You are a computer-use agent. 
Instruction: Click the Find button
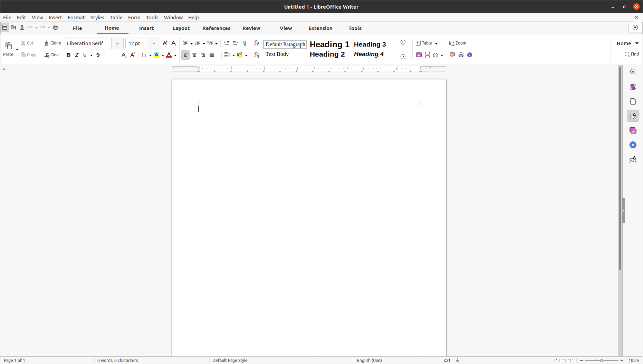pos(632,54)
